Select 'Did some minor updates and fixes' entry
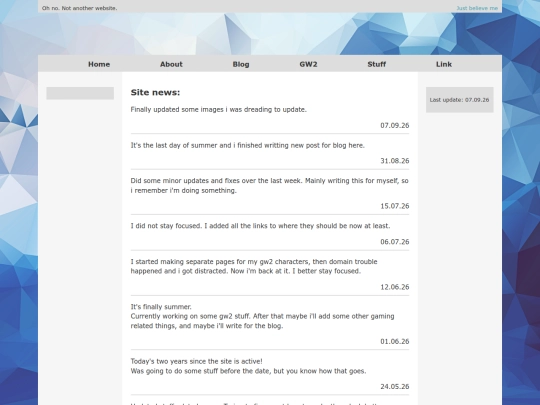 [x=270, y=186]
